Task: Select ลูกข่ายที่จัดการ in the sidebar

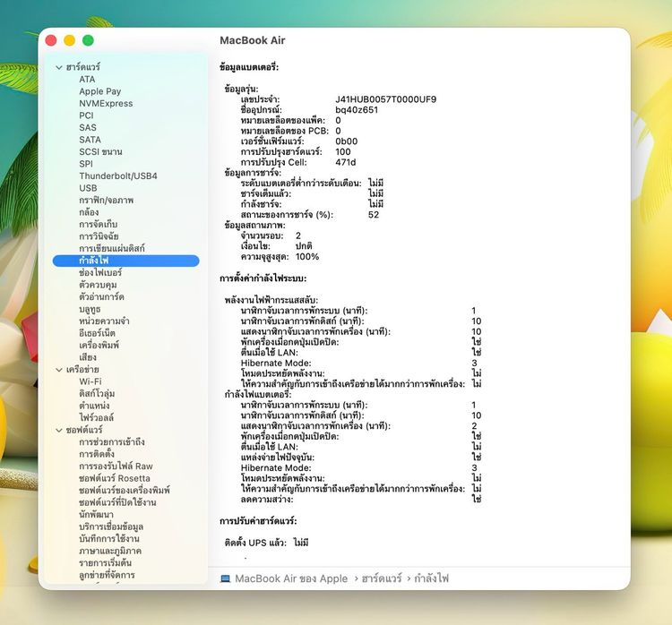Action: 107,575
